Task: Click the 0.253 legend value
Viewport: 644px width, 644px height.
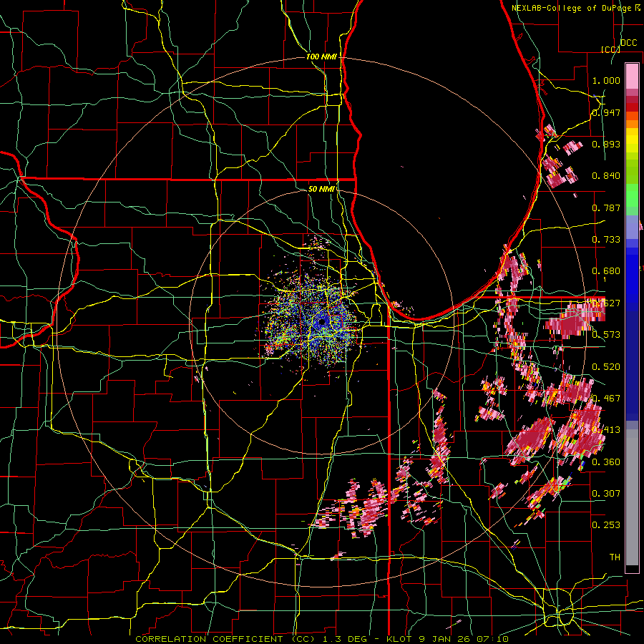Action: [x=606, y=525]
